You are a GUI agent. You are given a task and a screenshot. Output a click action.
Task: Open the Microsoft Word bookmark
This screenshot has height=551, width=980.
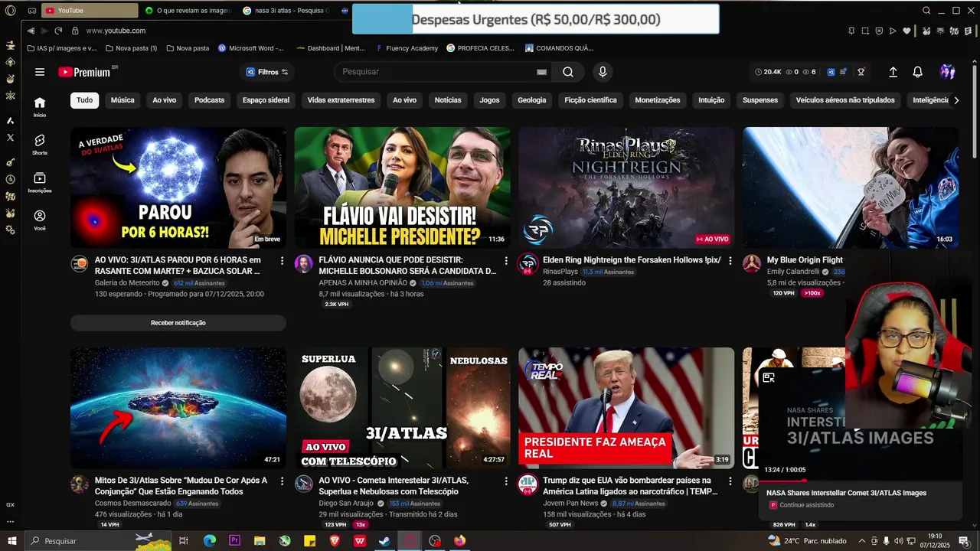(250, 48)
